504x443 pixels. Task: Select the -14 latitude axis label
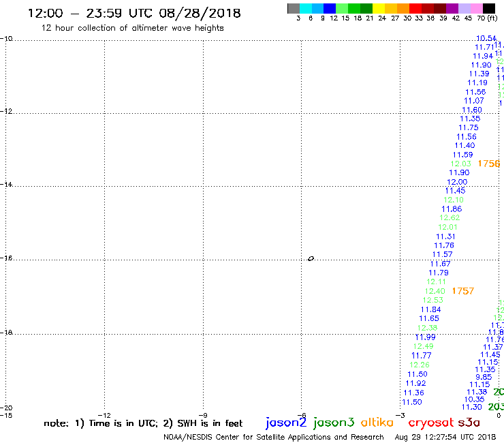click(x=6, y=184)
